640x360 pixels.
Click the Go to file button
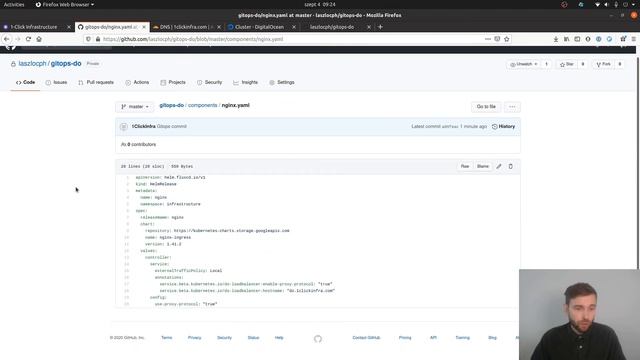click(x=486, y=107)
